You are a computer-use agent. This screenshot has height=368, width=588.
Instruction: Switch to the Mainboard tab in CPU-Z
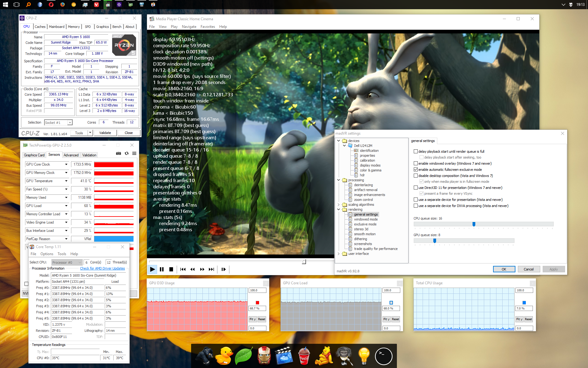click(57, 27)
